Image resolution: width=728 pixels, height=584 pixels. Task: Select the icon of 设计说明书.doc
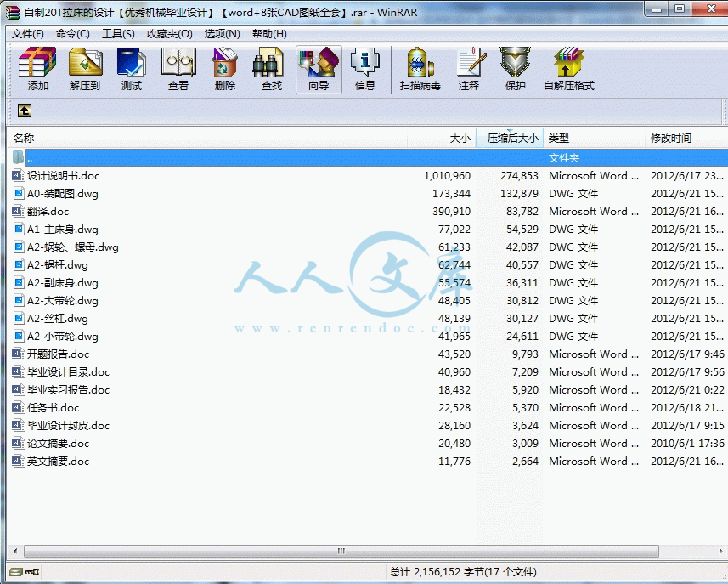tap(18, 176)
